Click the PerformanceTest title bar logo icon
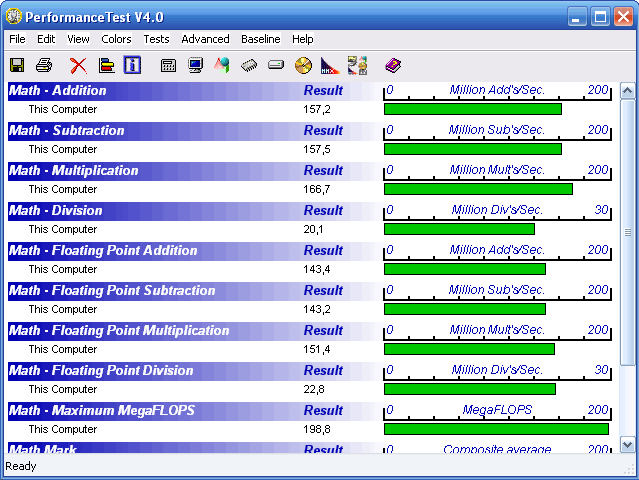 click(x=13, y=16)
